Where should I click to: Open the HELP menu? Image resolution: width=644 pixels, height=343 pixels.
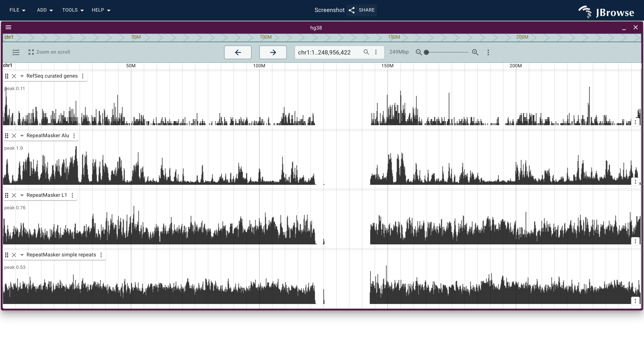[x=101, y=10]
